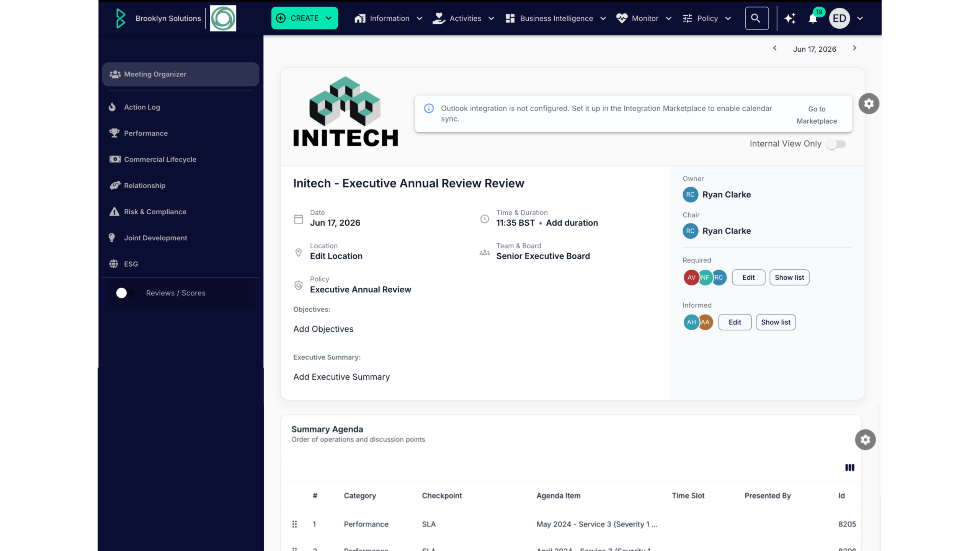Viewport: 980px width, 551px height.
Task: Open Action Log in sidebar
Action: coord(142,107)
